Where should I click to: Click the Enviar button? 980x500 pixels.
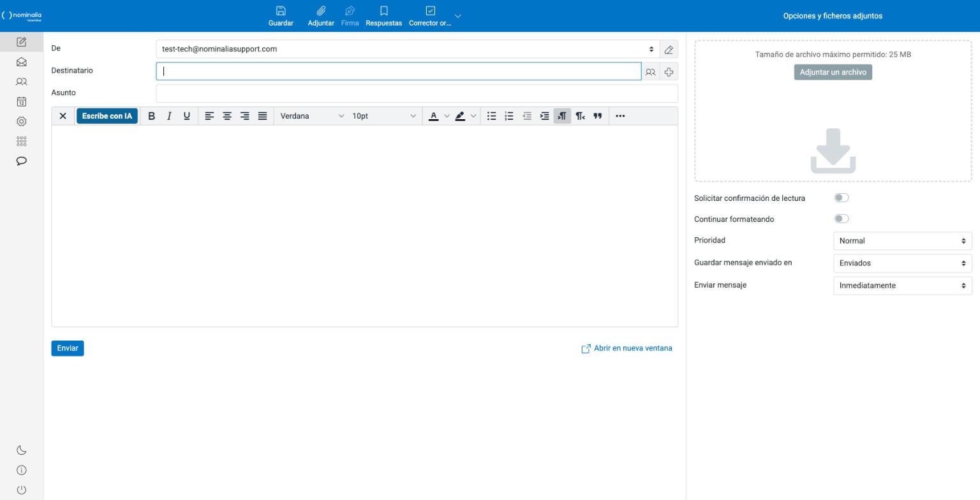pos(68,348)
